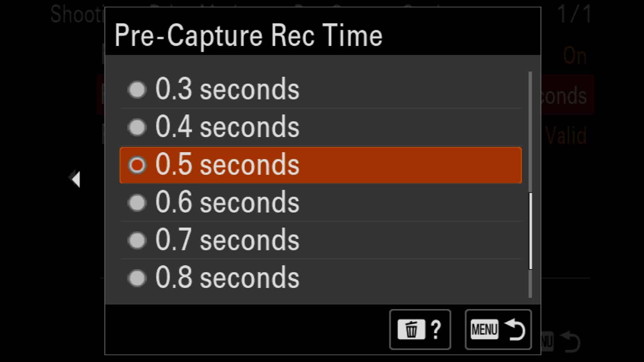This screenshot has height=362, width=644.
Task: Click the dimmed Valid setting value
Action: (566, 135)
